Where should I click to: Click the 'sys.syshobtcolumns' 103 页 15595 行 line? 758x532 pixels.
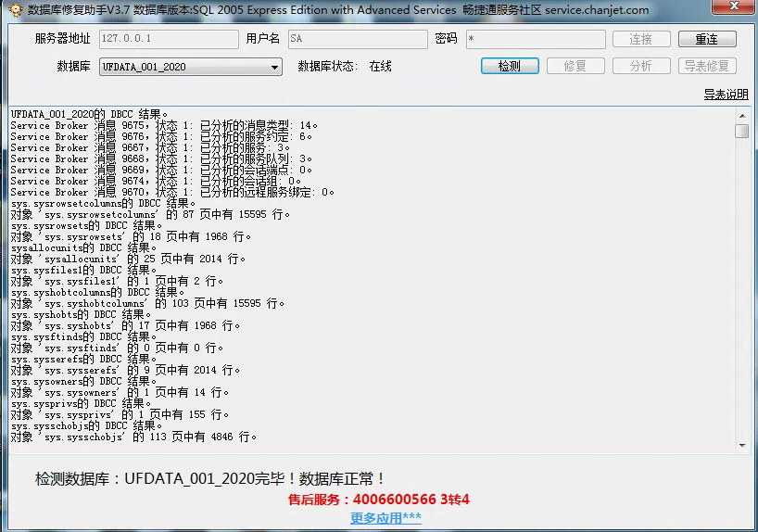pos(148,303)
